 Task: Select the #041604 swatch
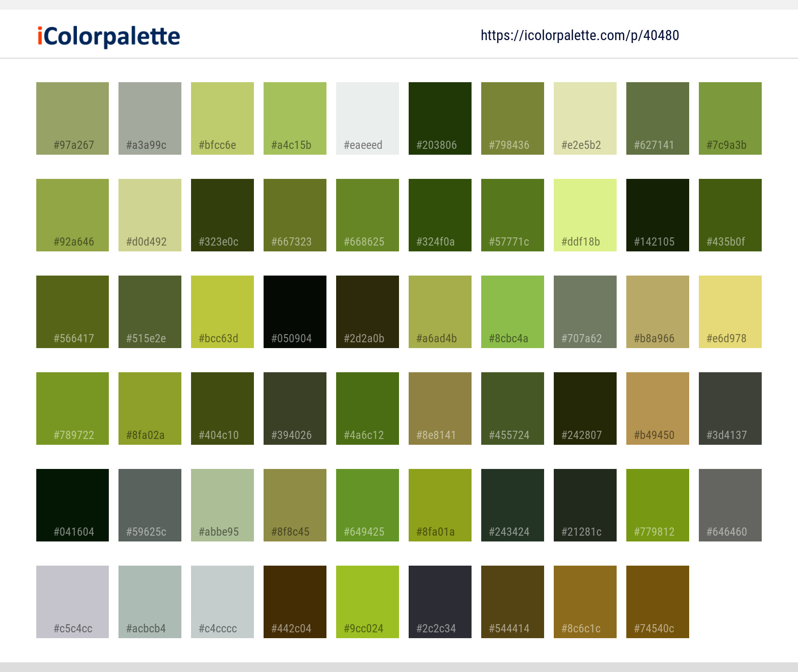(x=73, y=505)
